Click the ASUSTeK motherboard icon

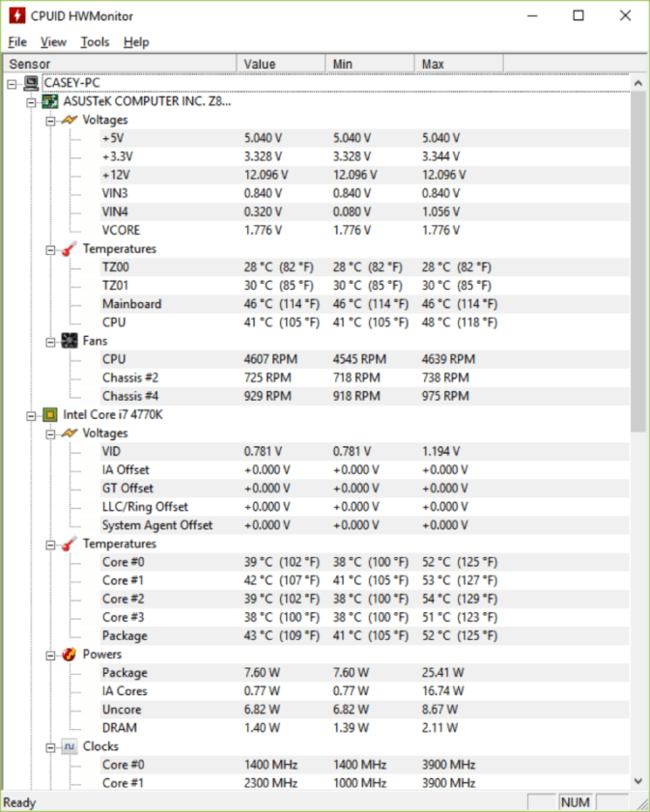49,101
